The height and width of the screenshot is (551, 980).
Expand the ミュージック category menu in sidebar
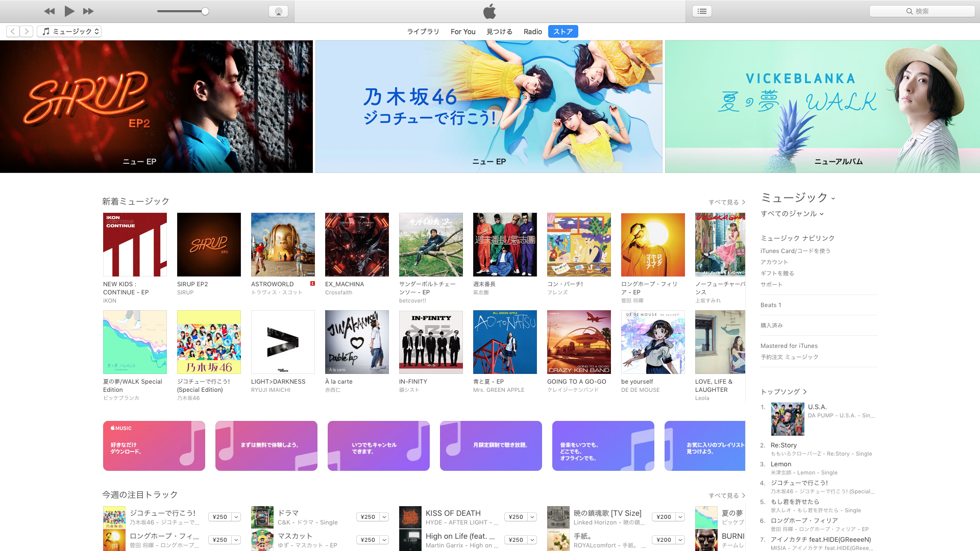(798, 197)
